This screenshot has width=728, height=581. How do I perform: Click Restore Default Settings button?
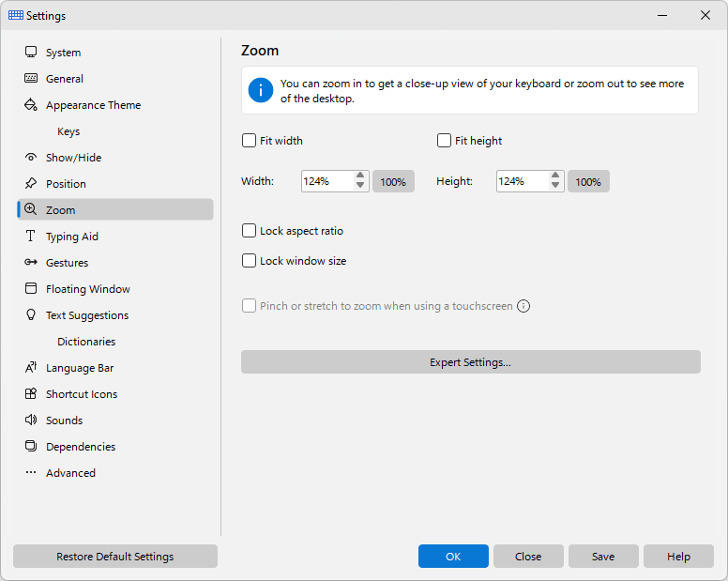[x=115, y=556]
